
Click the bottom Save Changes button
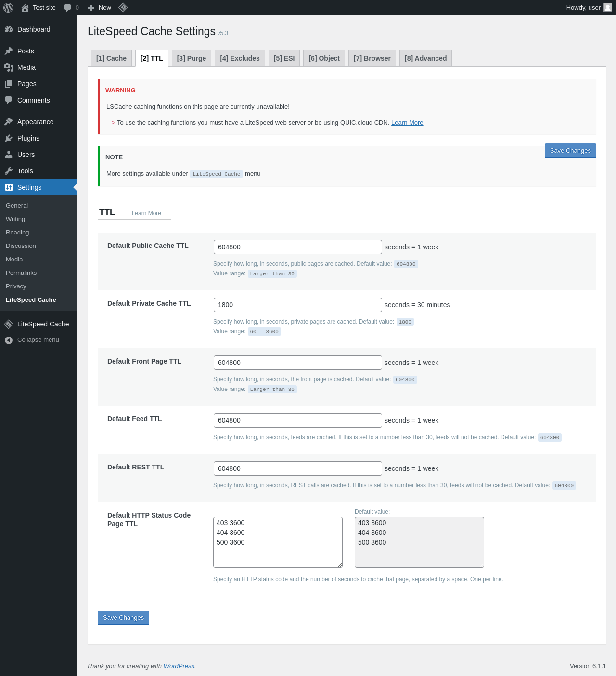[123, 618]
